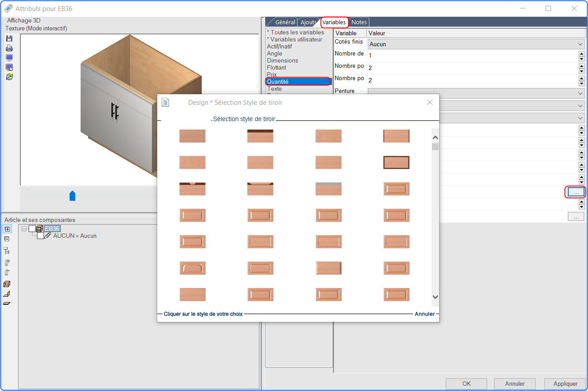Open the Général tab
This screenshot has width=588, height=391.
point(285,22)
